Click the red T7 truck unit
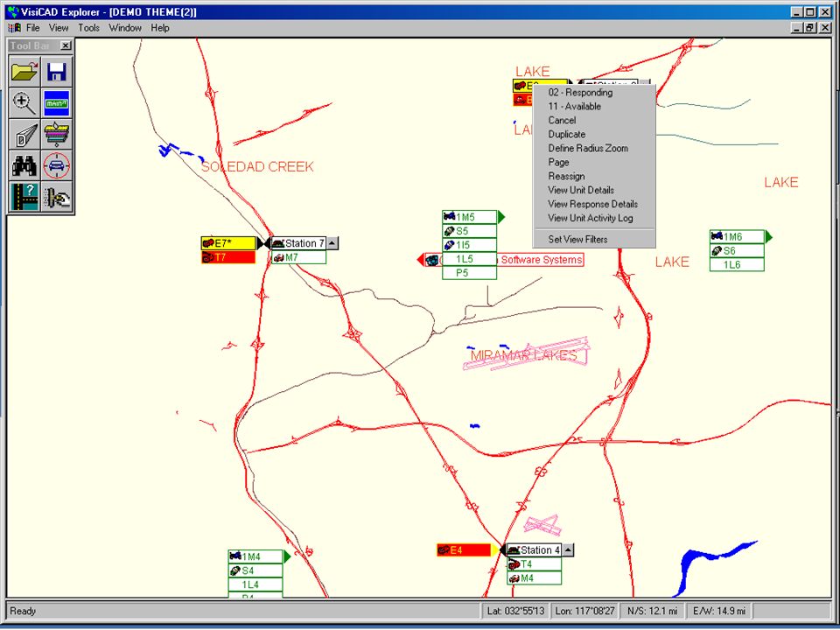Viewport: 840px width, 630px height. point(228,257)
